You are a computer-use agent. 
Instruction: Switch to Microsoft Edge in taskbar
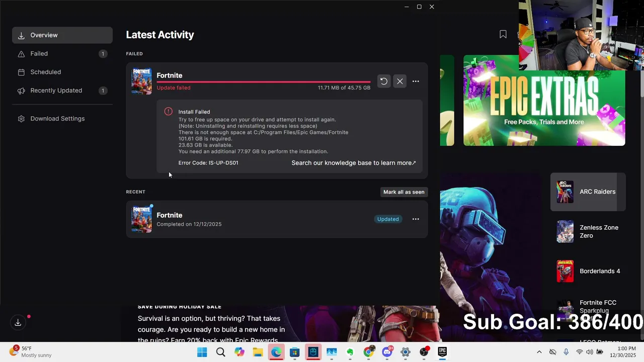tap(276, 352)
